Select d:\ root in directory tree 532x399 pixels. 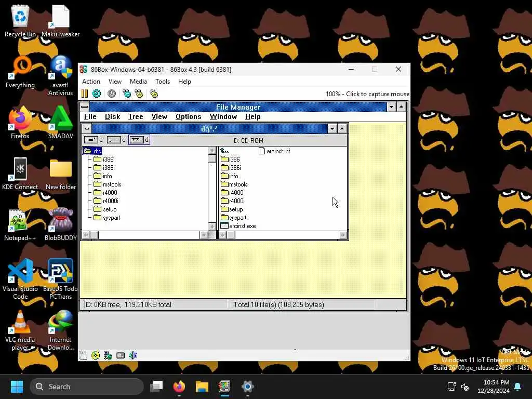tap(92, 151)
